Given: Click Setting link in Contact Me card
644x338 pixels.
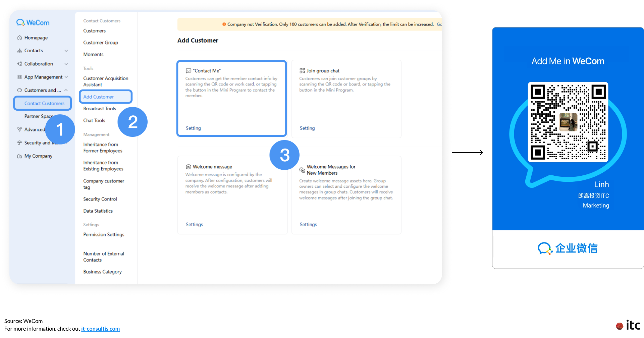Looking at the screenshot, I should click(194, 128).
